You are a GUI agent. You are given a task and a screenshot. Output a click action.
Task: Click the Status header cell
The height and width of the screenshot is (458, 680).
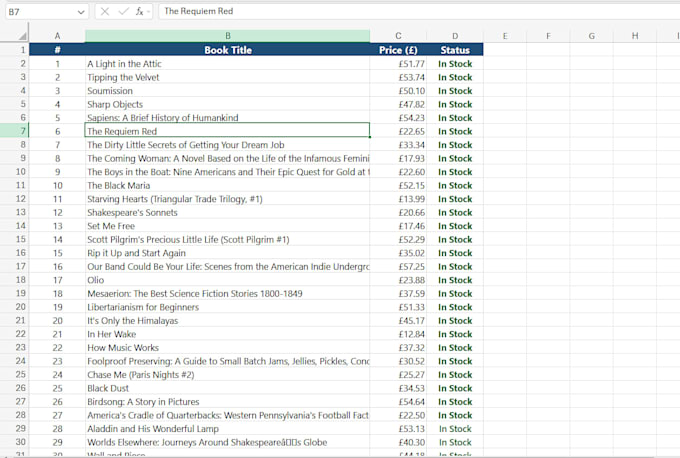click(x=455, y=50)
